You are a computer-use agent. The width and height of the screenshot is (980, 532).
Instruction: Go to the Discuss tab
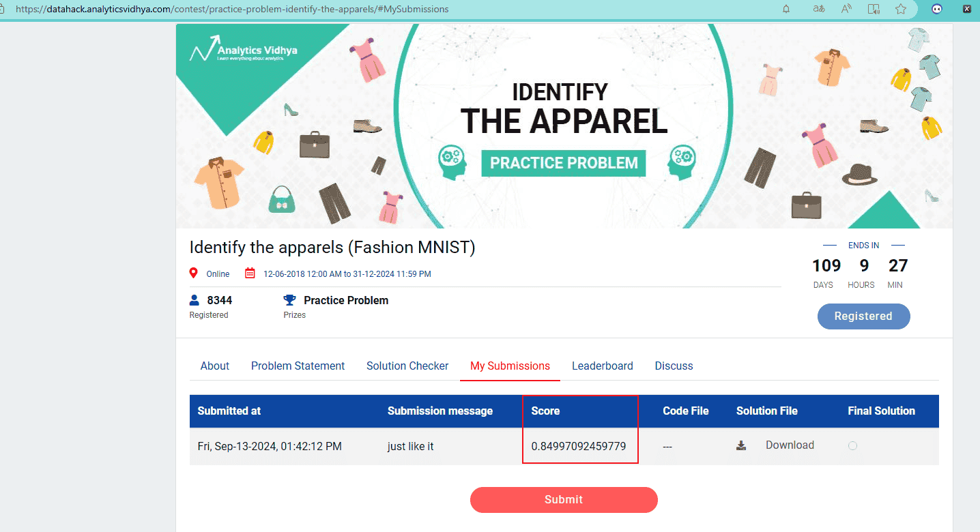click(674, 366)
